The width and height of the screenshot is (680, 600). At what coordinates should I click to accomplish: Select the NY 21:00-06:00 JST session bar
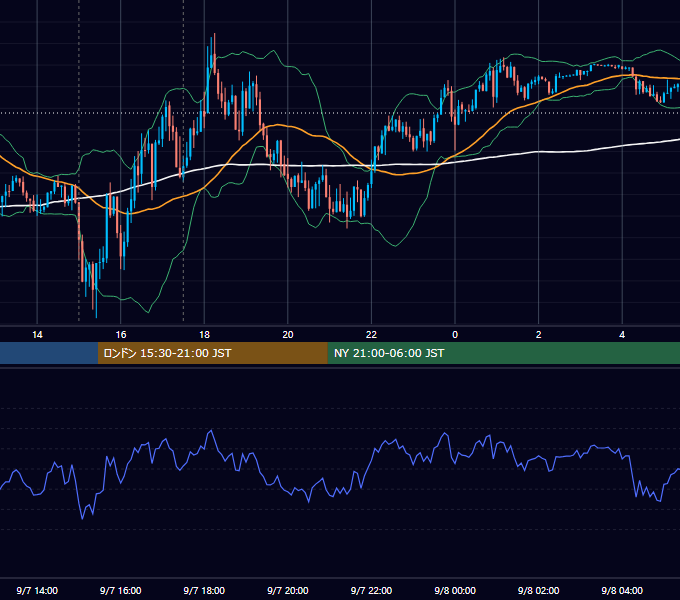(x=503, y=353)
